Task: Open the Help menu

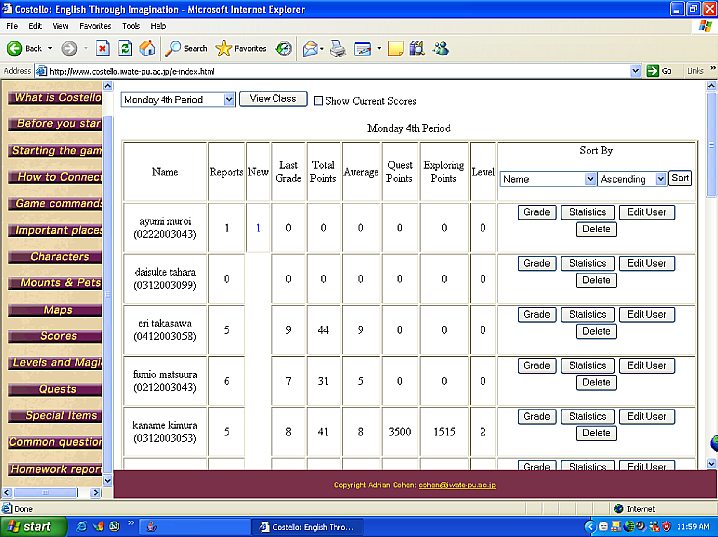Action: tap(158, 26)
